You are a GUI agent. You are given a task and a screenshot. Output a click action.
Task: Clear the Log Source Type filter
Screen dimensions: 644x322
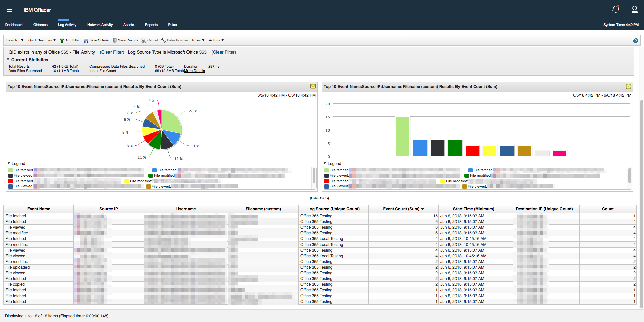pos(224,52)
